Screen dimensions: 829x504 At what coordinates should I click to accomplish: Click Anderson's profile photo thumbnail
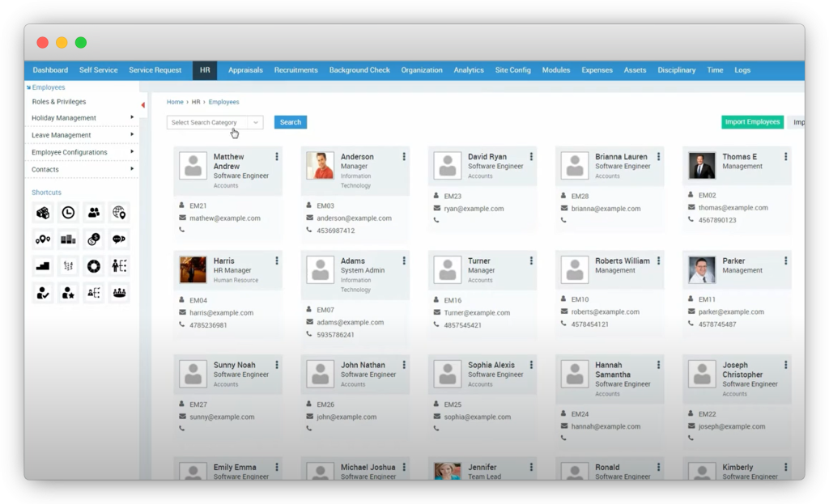coord(319,166)
